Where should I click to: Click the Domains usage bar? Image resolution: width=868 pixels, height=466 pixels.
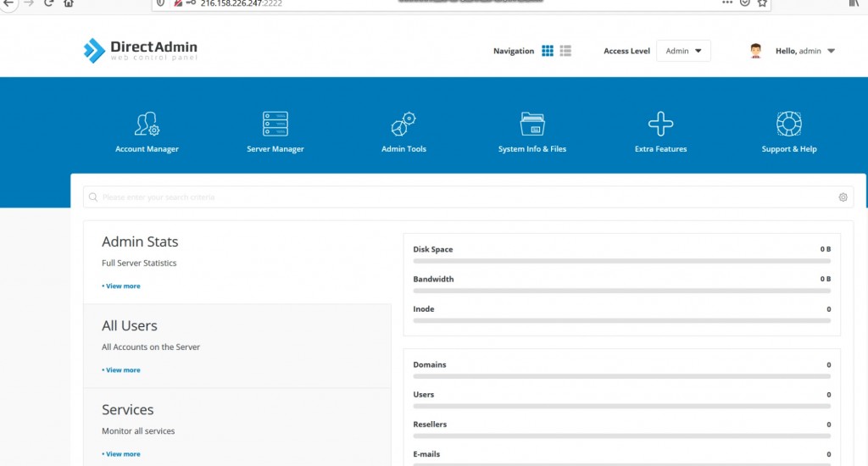click(621, 377)
